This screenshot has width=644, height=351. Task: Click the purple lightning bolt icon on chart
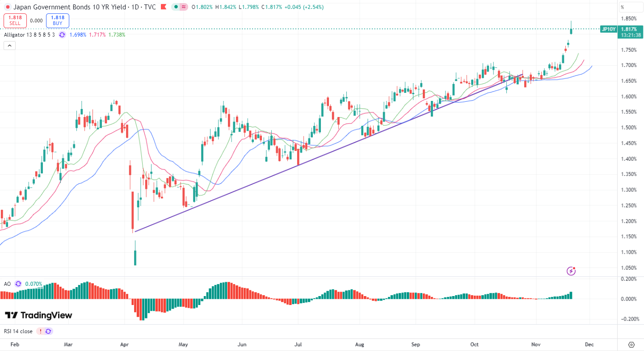[571, 271]
